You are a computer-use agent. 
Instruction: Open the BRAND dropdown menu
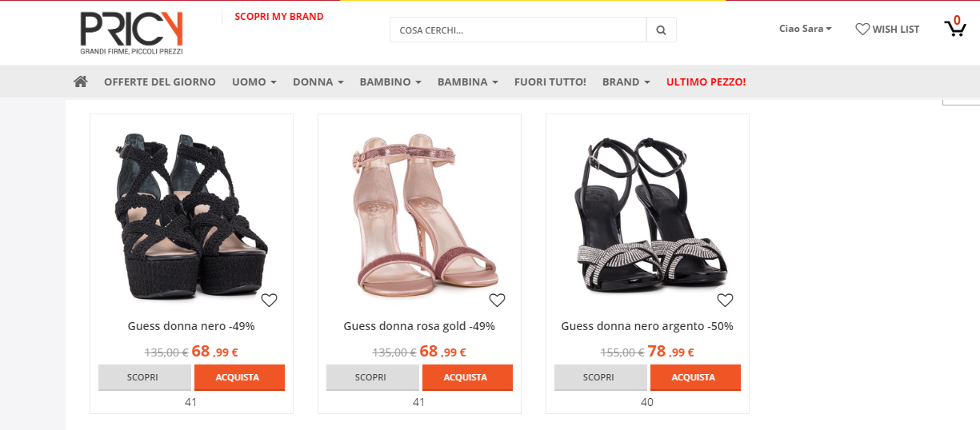pos(626,82)
